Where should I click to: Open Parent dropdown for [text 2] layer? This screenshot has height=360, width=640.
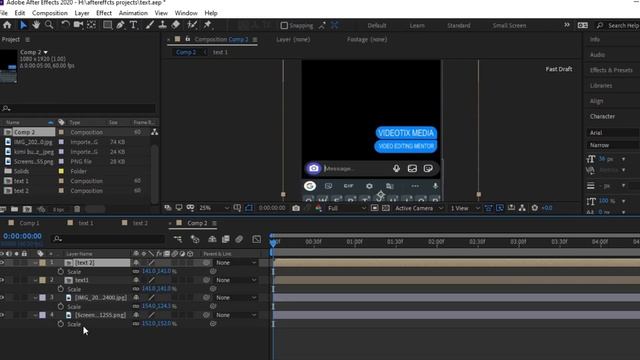[x=236, y=263]
